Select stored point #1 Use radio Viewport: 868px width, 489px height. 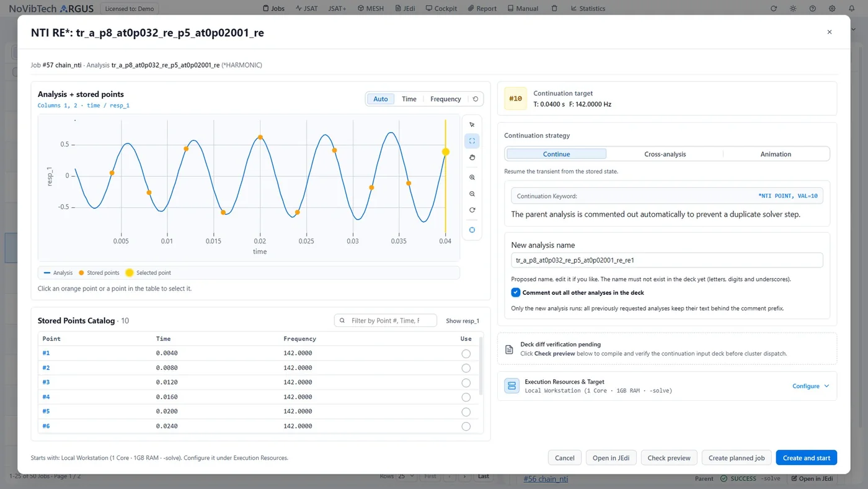[x=466, y=354]
